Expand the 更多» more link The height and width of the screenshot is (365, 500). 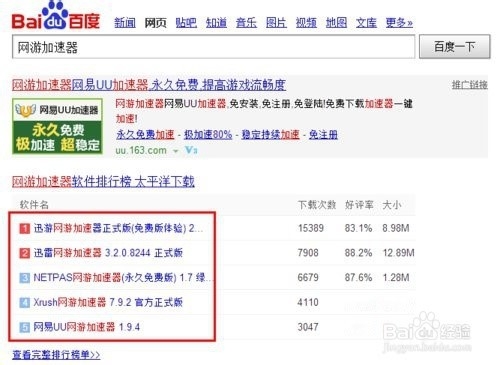(399, 23)
